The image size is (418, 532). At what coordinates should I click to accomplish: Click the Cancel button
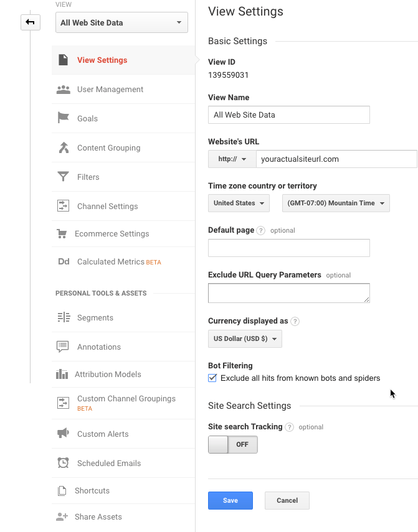pos(287,500)
